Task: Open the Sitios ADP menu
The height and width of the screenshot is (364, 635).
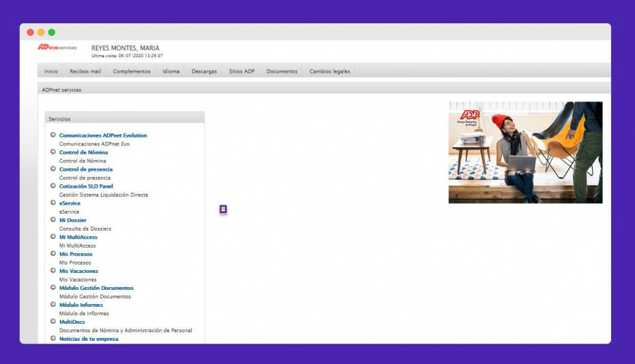Action: (242, 71)
